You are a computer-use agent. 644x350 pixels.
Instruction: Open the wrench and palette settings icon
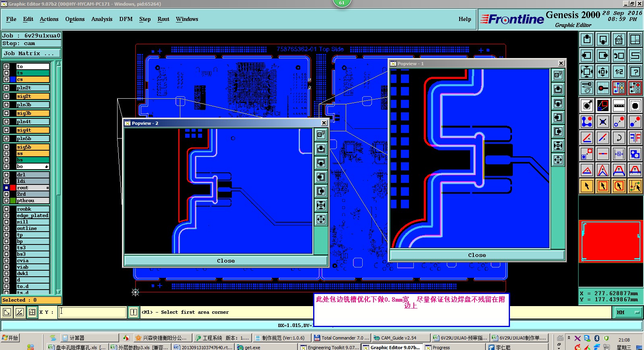point(587,88)
